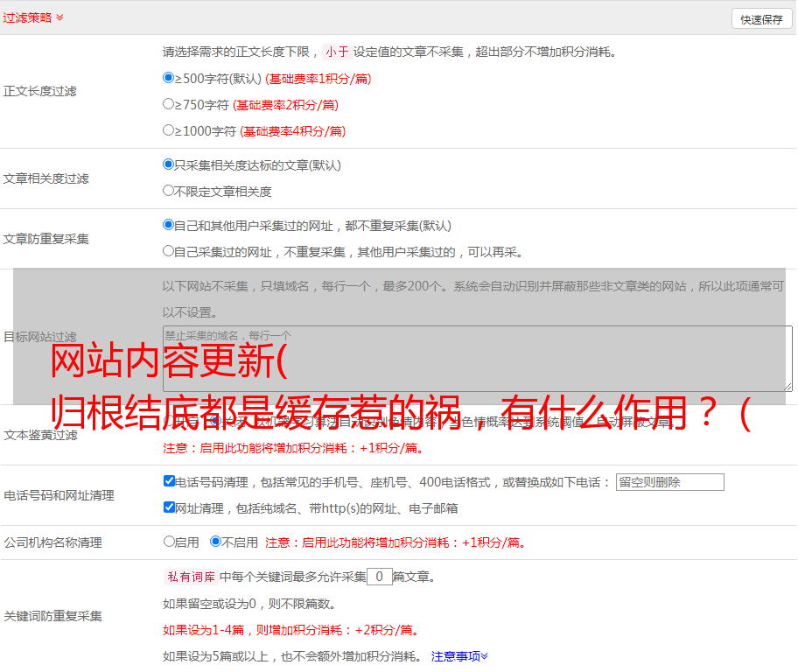Screen dimensions: 798x672
Task: Select 自己和其他用户采集过的网址 no-repeat option
Action: [169, 225]
